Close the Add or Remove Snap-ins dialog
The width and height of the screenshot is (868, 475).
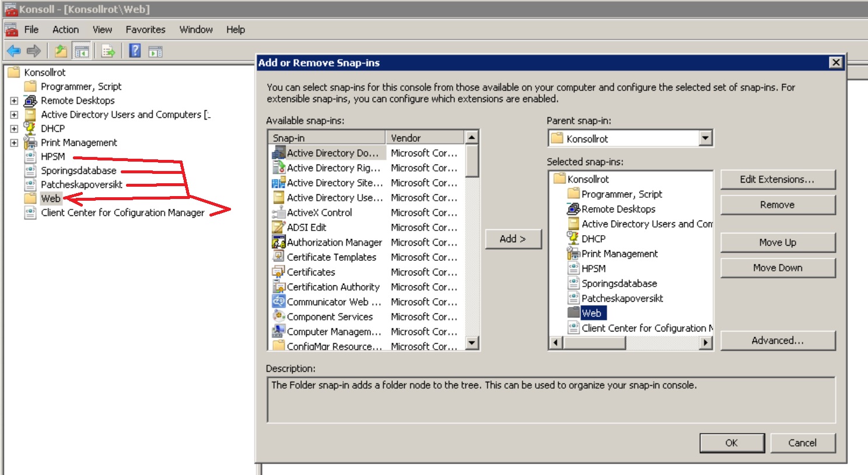[x=836, y=62]
